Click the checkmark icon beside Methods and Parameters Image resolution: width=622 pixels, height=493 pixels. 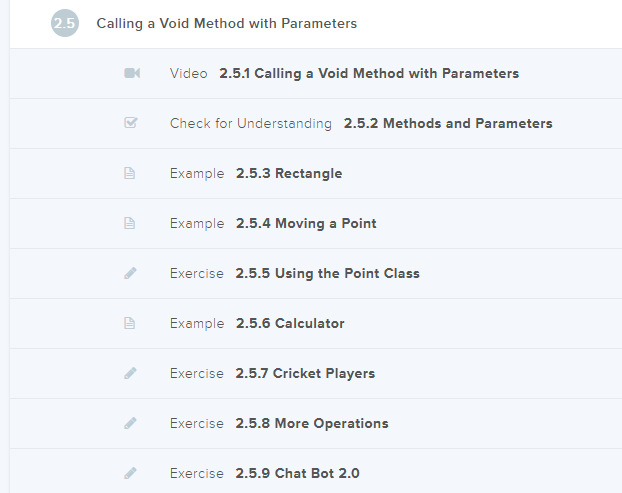(x=130, y=123)
